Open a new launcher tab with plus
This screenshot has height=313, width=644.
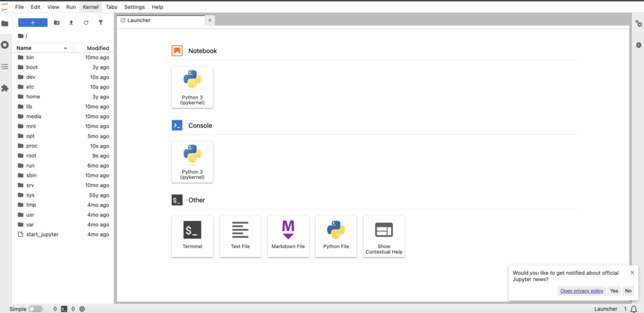[x=210, y=20]
